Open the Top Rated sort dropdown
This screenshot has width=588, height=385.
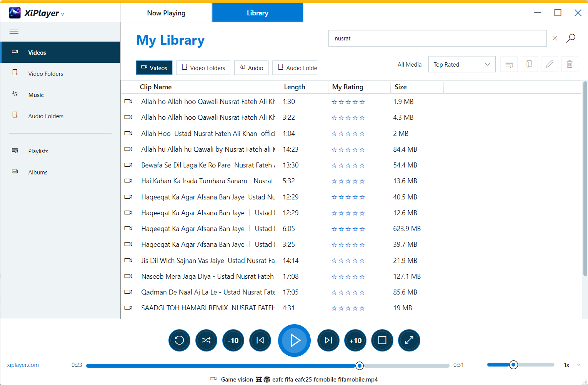click(x=462, y=64)
